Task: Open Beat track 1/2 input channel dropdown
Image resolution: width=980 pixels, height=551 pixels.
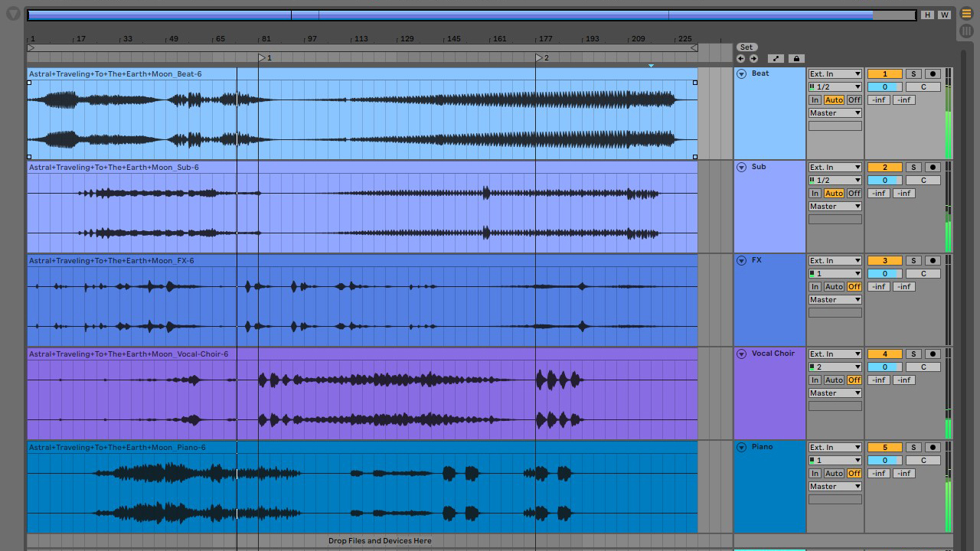Action: (x=835, y=87)
